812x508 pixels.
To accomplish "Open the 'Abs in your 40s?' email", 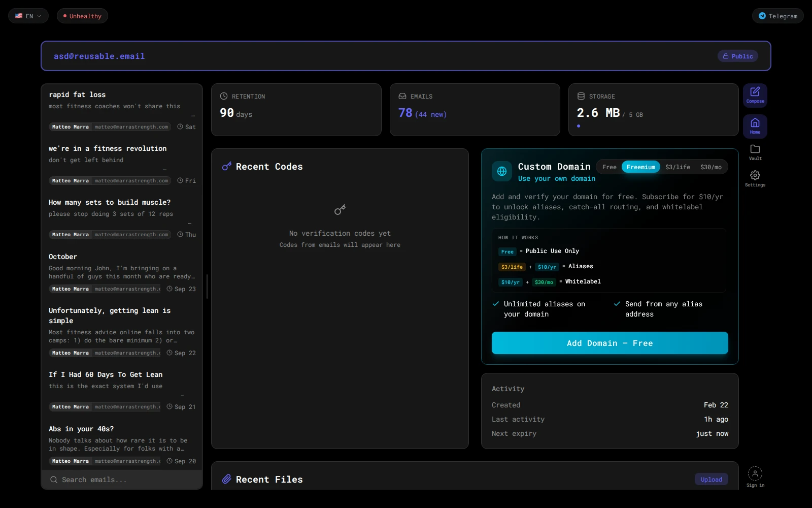I will pyautogui.click(x=122, y=445).
